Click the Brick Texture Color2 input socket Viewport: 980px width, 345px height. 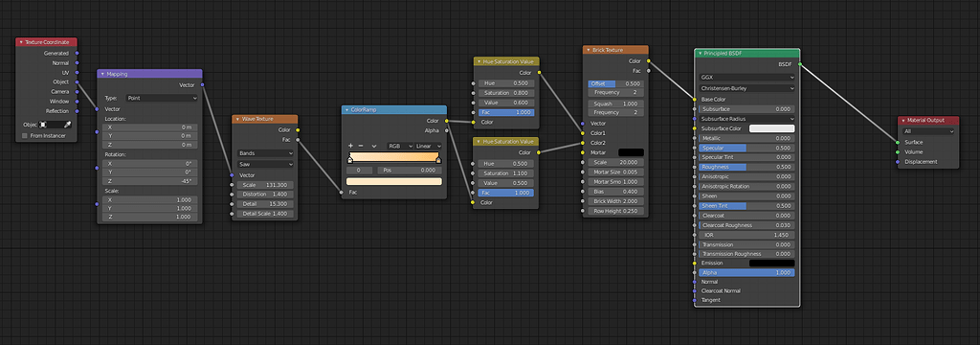pos(583,143)
